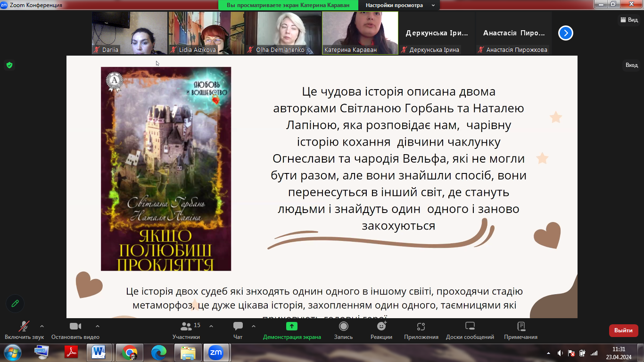Expand the video options arrow

pos(98,326)
